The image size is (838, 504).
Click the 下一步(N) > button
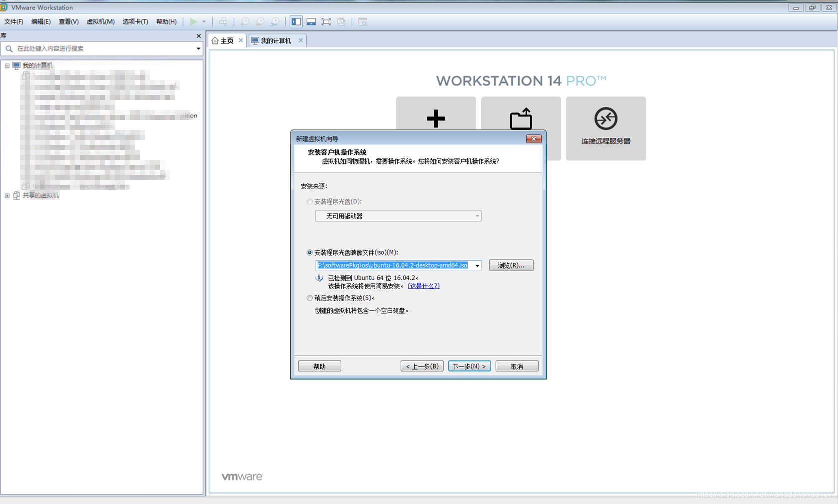click(469, 366)
